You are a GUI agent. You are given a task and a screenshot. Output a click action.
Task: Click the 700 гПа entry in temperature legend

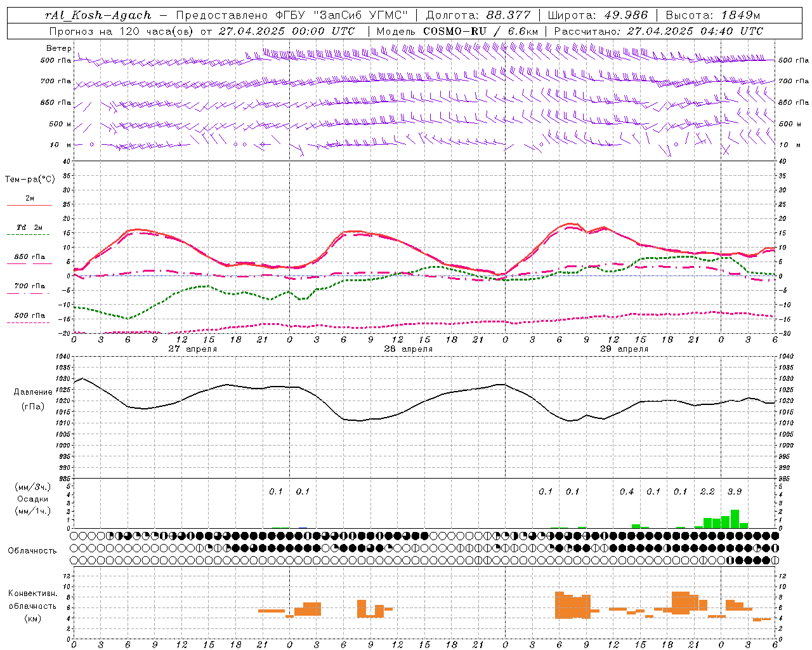point(30,286)
